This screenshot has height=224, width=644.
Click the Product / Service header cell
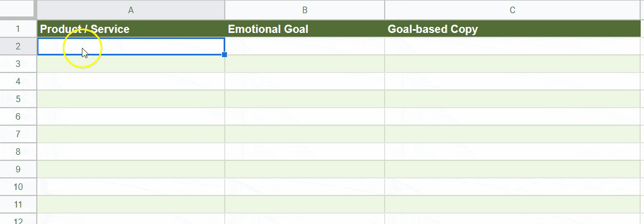tap(131, 29)
